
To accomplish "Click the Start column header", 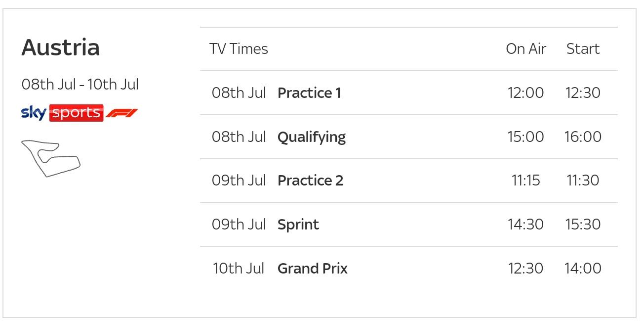I will coord(583,49).
